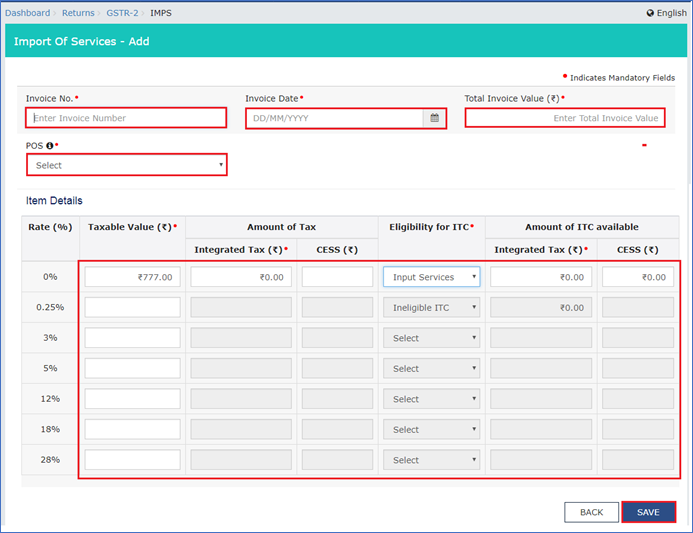Click Taxable Value field showing ₹777.00
Image resolution: width=693 pixels, height=533 pixels.
point(133,277)
